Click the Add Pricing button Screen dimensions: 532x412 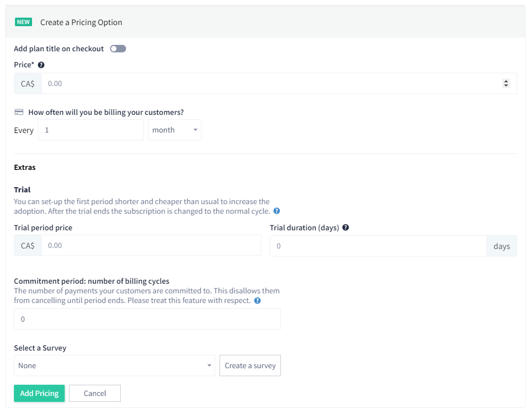(40, 393)
